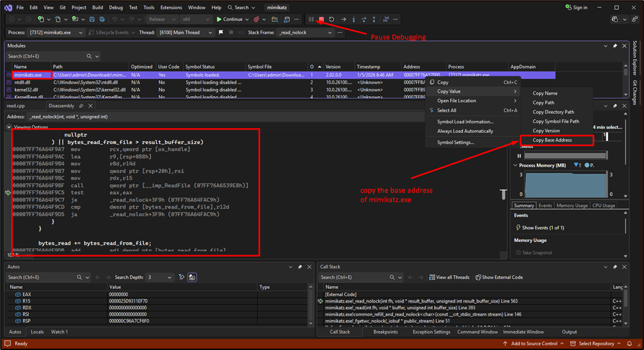This screenshot has height=350, width=644.
Task: Click the Step Over icon
Action: (364, 19)
